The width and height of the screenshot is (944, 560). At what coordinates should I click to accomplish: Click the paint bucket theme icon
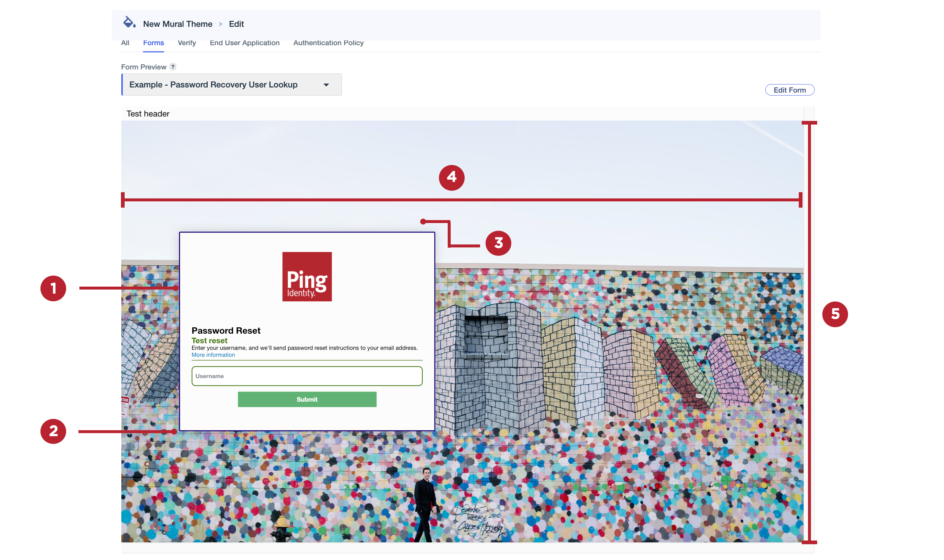(x=129, y=23)
